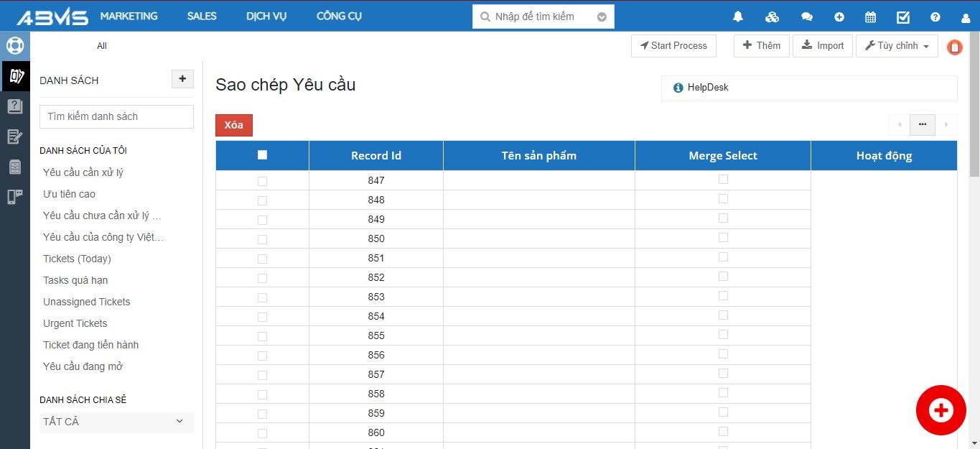Click the red floating plus button
Screen dimensions: 980x449
(x=941, y=410)
